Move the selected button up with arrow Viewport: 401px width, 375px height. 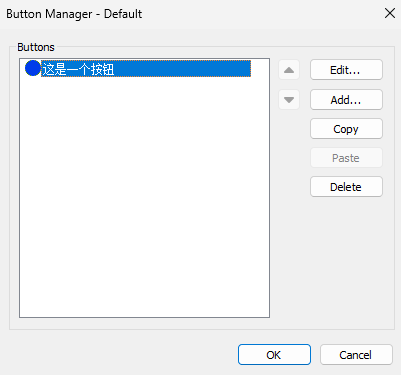[x=289, y=70]
